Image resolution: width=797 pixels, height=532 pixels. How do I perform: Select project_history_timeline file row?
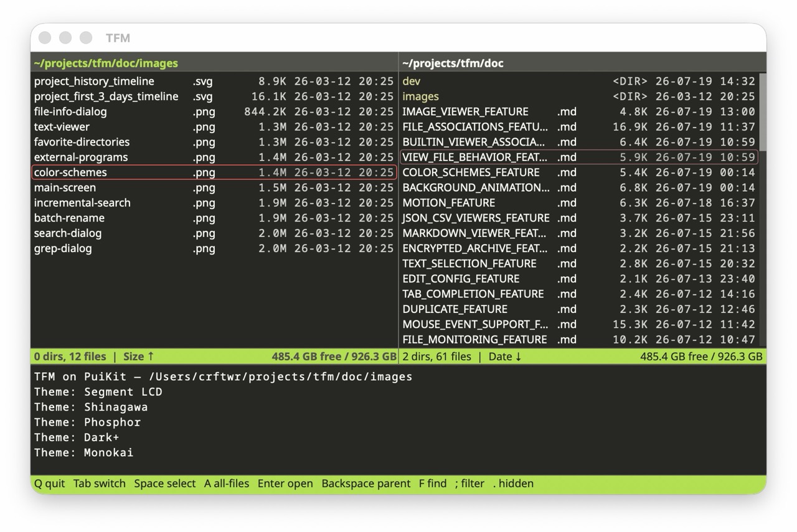pos(214,82)
